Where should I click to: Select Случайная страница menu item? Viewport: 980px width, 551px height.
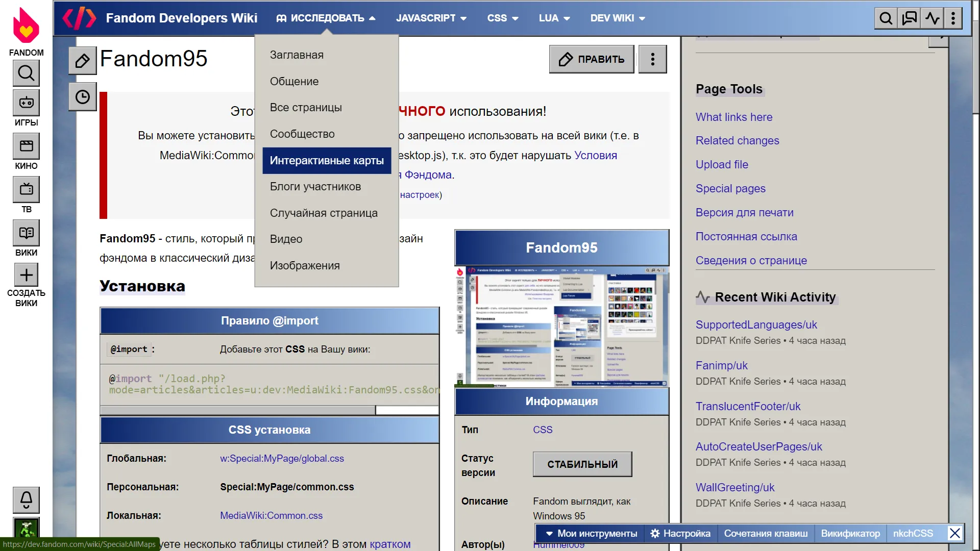tap(327, 213)
